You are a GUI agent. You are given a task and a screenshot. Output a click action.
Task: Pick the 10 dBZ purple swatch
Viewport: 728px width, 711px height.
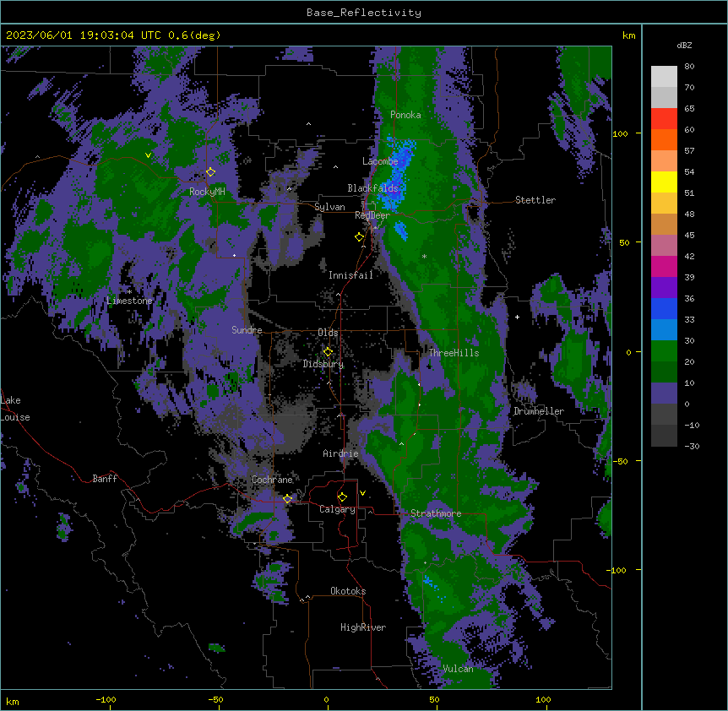(664, 393)
